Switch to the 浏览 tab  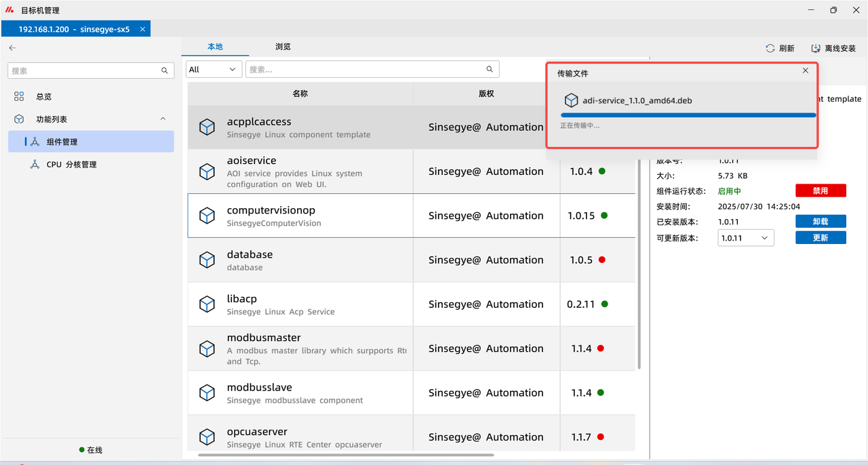click(283, 47)
